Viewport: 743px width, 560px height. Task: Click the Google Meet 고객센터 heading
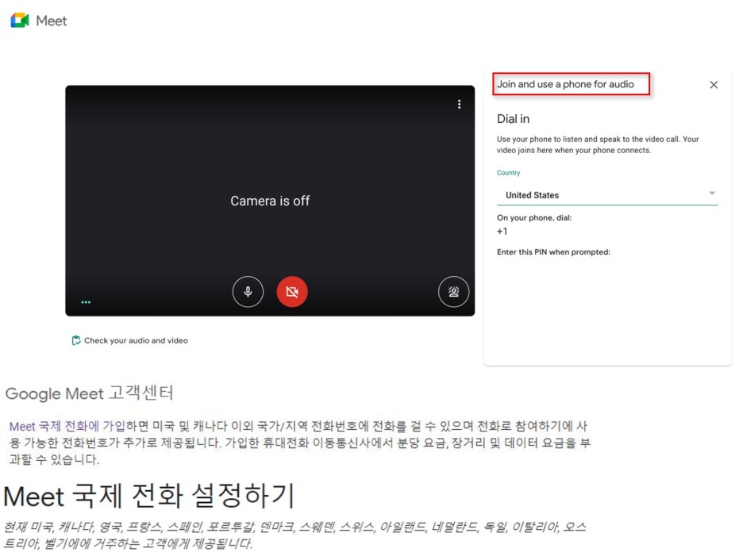(90, 393)
